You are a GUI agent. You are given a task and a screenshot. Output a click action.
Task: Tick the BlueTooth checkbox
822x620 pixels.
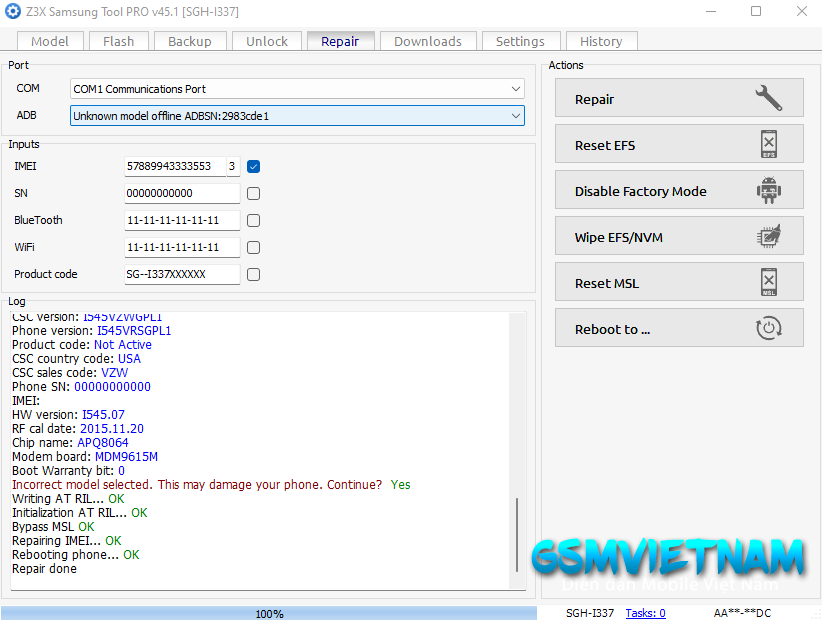(253, 221)
